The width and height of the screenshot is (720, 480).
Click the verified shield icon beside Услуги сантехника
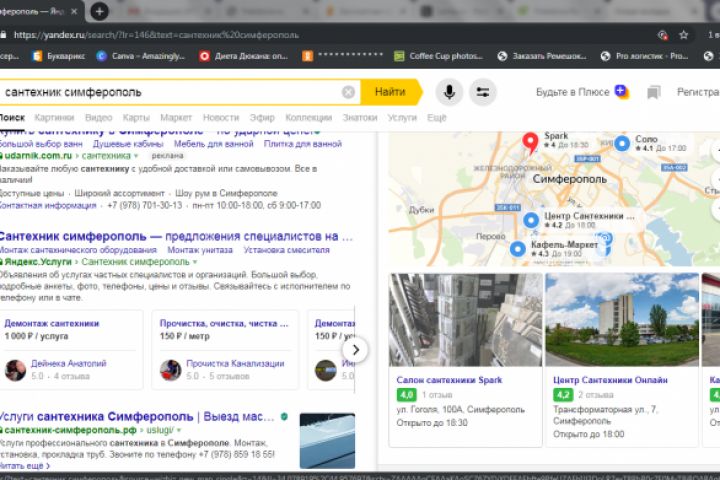coord(284,417)
